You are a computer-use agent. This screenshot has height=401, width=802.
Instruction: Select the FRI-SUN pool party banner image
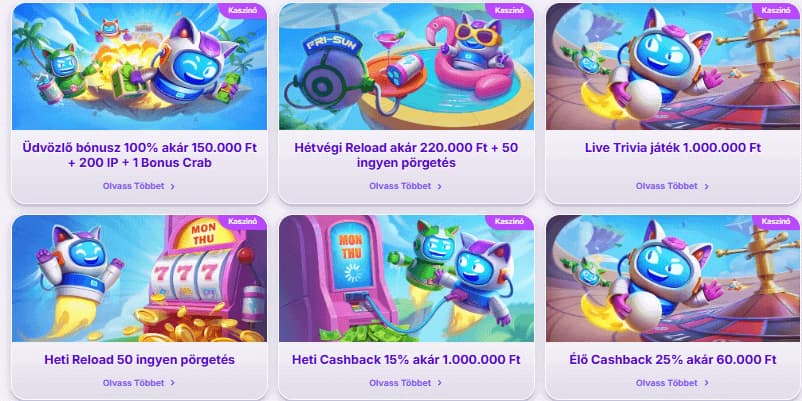click(x=406, y=66)
